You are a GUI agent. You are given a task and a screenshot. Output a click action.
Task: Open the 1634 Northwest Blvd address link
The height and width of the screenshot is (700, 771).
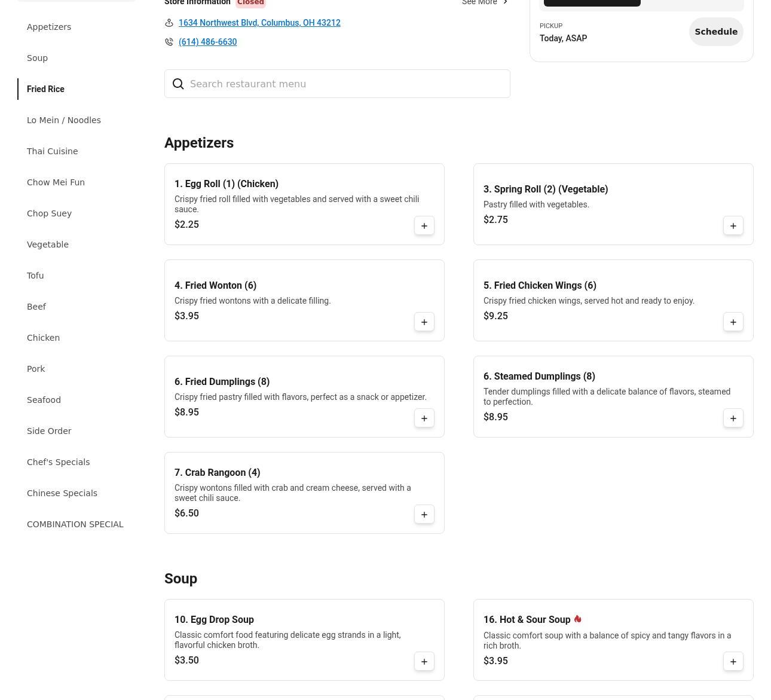coord(259,23)
